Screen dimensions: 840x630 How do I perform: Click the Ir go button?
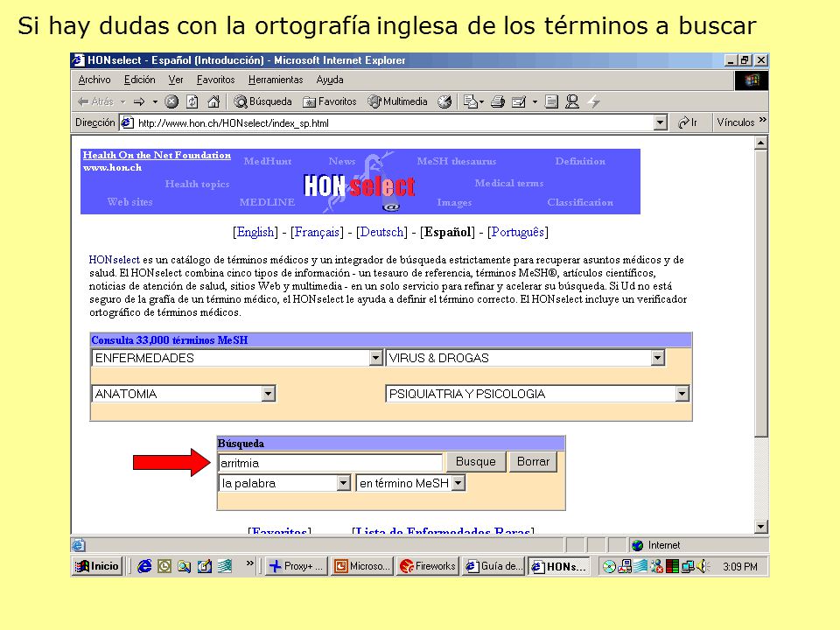point(688,123)
